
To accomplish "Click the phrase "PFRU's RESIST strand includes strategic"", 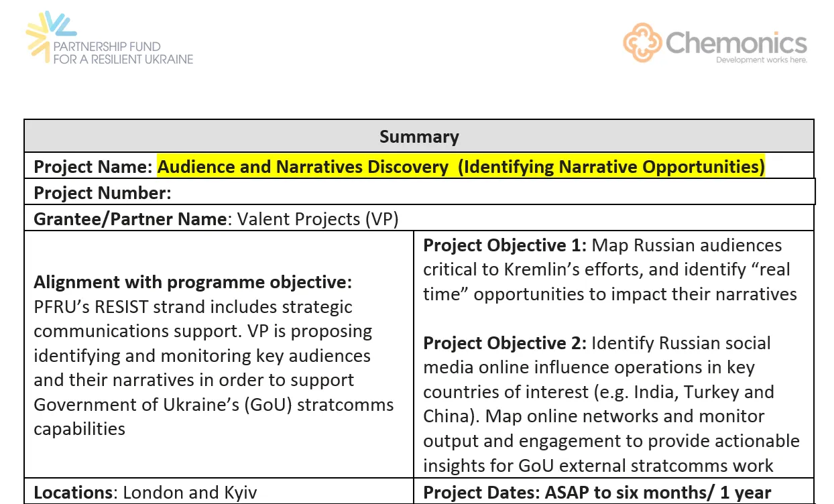I will pyautogui.click(x=193, y=307).
